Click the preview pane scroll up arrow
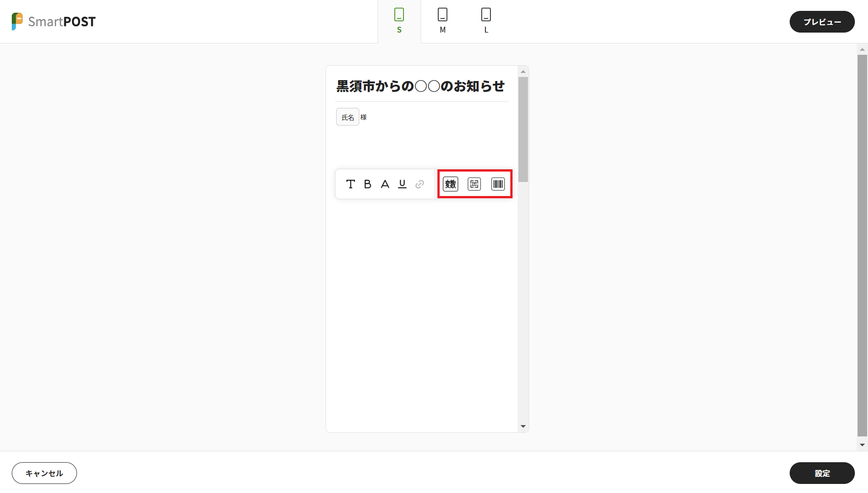Viewport: 868px width, 493px height. [x=523, y=72]
